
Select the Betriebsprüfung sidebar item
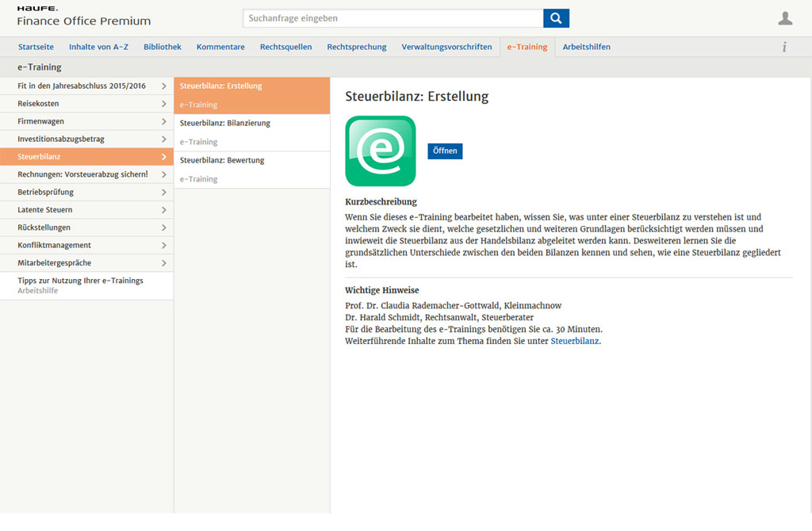coord(86,192)
